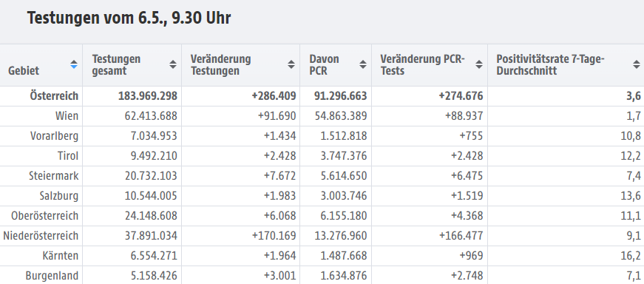
Task: Select the Gebiet column header text
Action: click(24, 71)
